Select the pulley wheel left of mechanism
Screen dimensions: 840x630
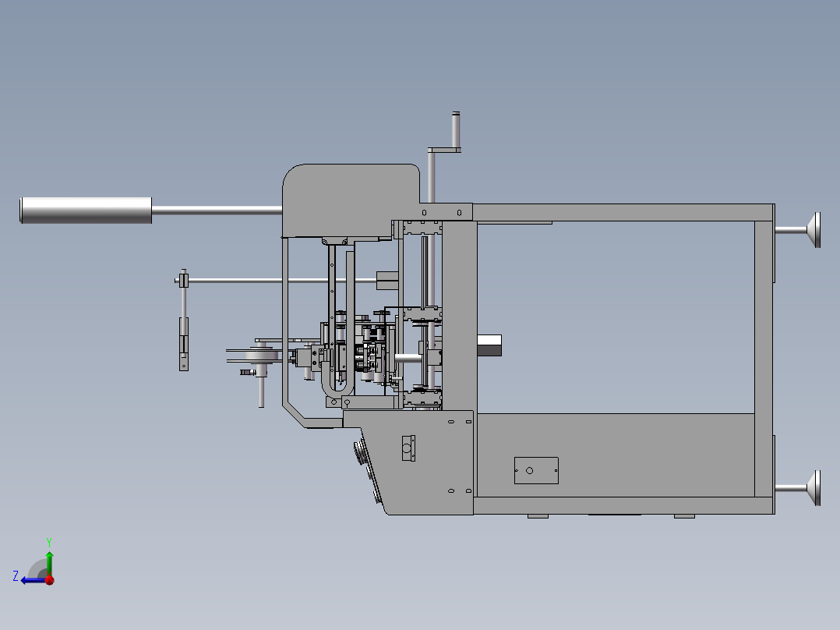point(262,356)
